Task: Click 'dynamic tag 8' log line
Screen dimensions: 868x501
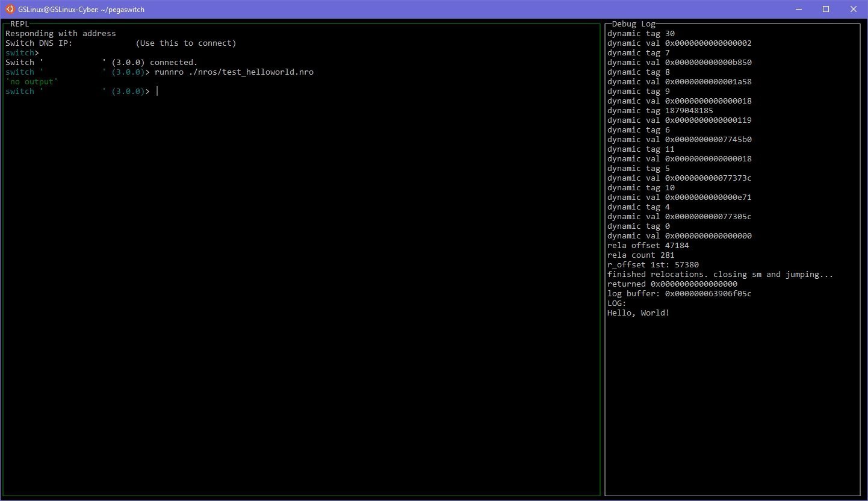Action: (x=639, y=72)
